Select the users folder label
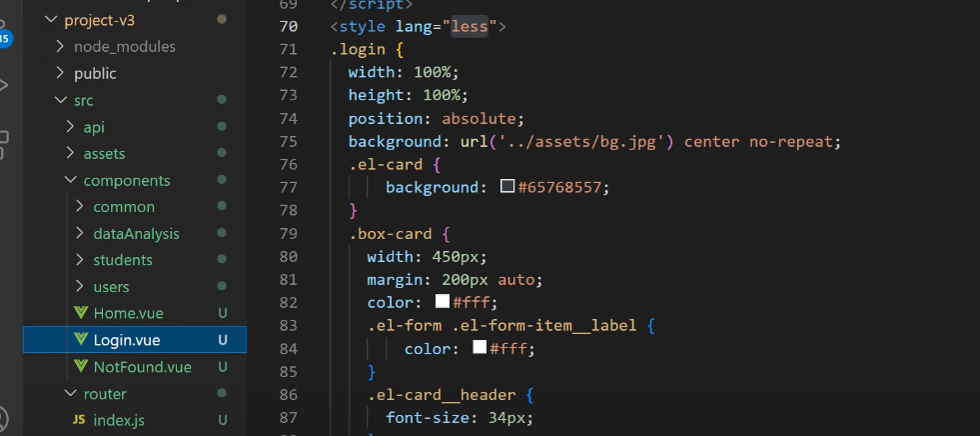Image resolution: width=980 pixels, height=436 pixels. pyautogui.click(x=111, y=287)
